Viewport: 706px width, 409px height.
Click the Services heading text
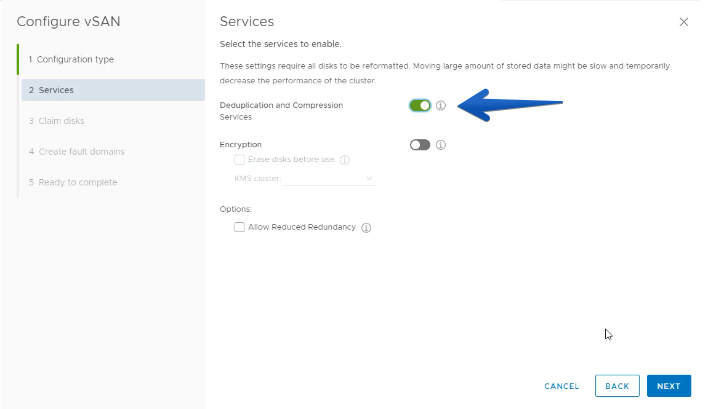coord(247,22)
